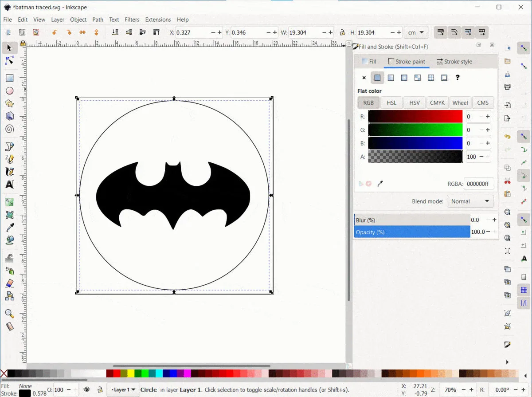Set stroke paint to unset (?)
This screenshot has height=397, width=532.
coord(458,78)
